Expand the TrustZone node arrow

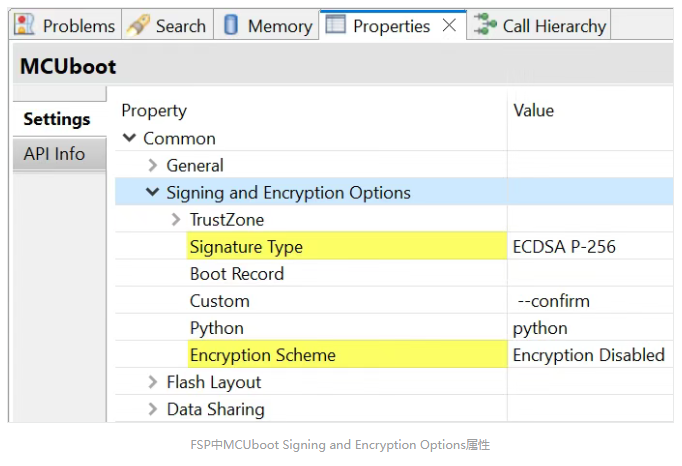click(176, 219)
